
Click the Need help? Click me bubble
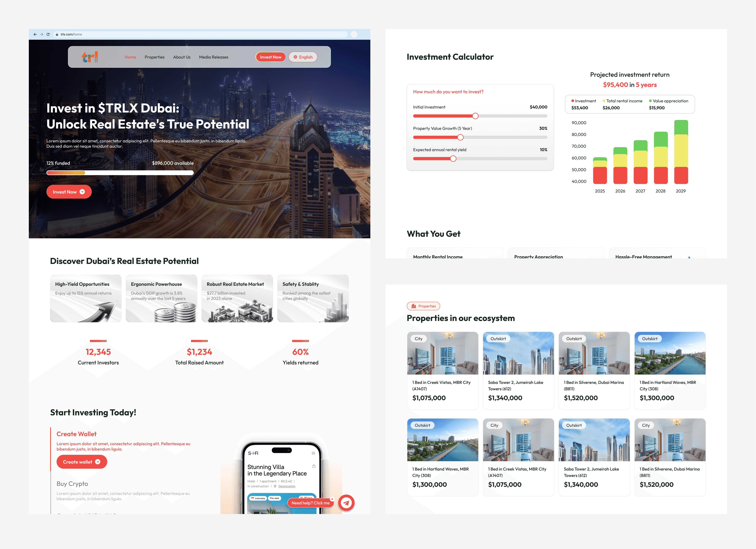(311, 503)
